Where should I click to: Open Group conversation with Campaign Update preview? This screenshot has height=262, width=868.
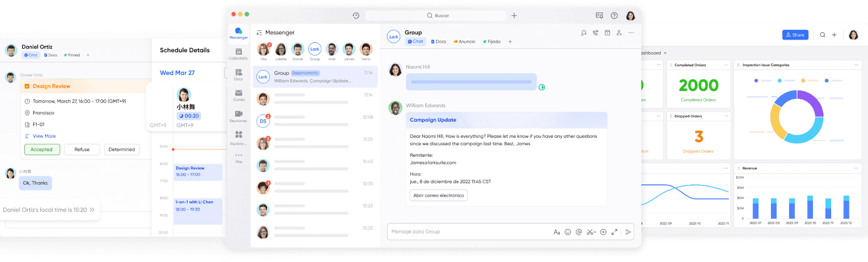(315, 77)
